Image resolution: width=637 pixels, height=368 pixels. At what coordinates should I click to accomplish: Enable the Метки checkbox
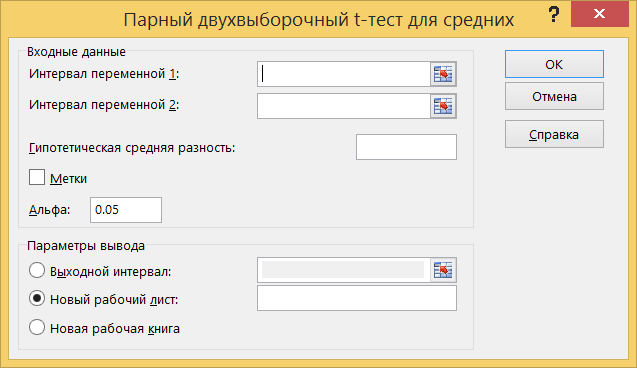(x=37, y=178)
